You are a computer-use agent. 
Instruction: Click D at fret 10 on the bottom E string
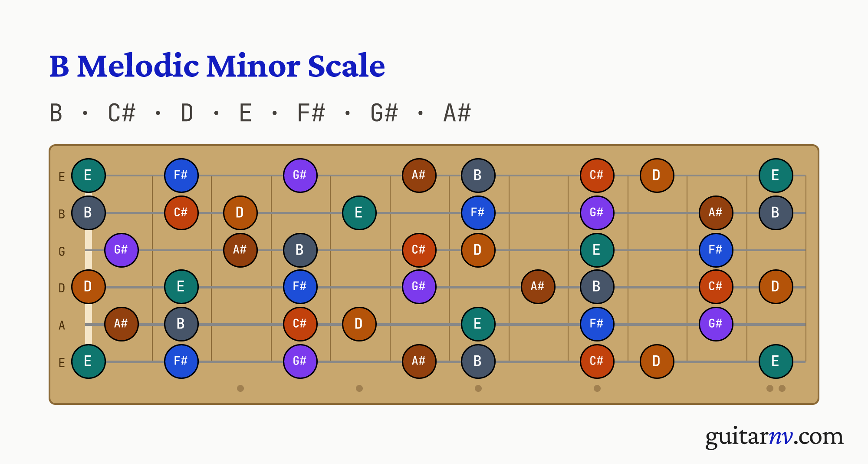pos(657,361)
